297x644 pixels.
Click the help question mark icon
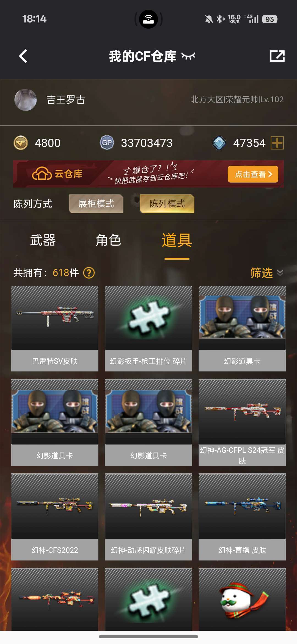pos(89,273)
